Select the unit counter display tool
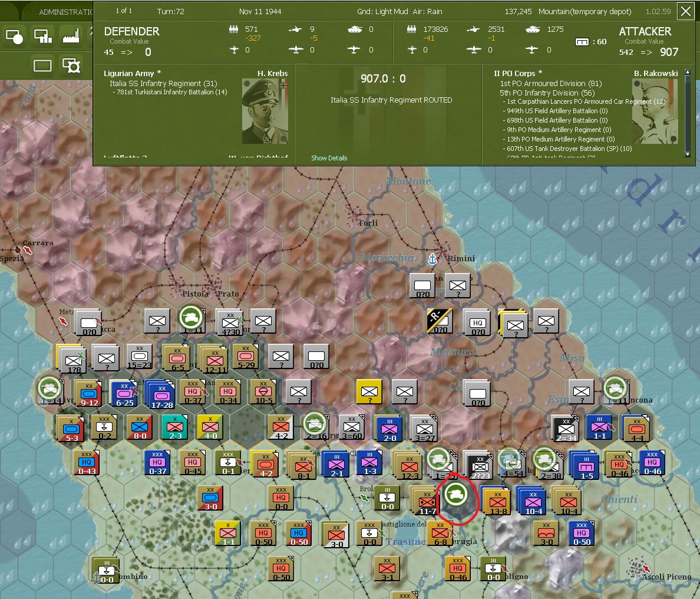Image resolution: width=700 pixels, height=599 pixels. point(15,36)
